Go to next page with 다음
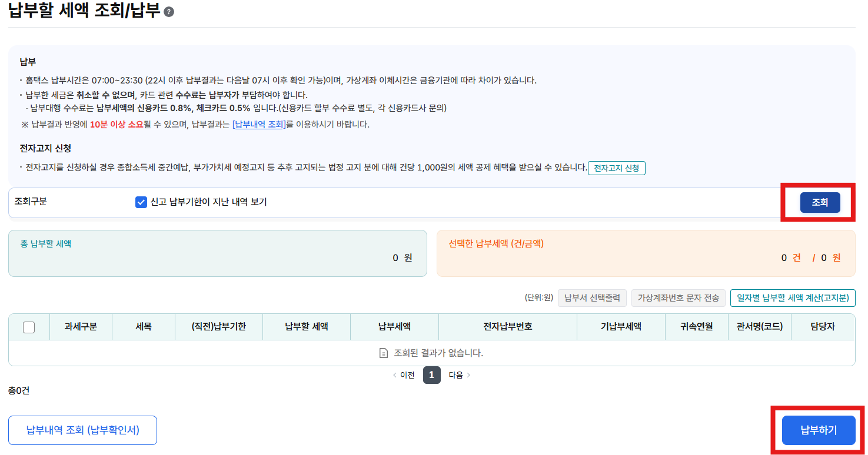 tap(459, 375)
